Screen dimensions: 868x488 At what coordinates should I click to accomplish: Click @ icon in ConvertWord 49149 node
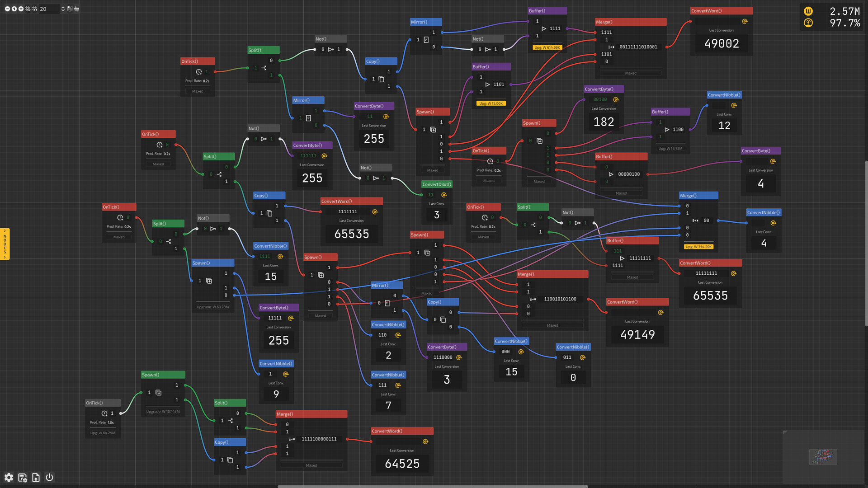pos(660,312)
